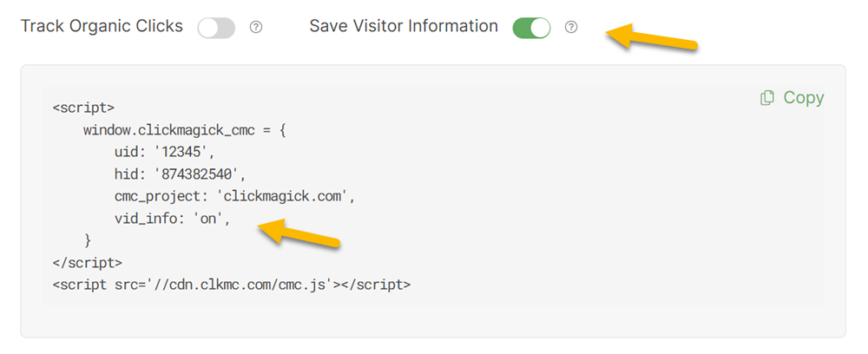Click the cdn.clkmc.com/cmc.js script source line
Image resolution: width=868 pixels, height=354 pixels.
tap(231, 284)
